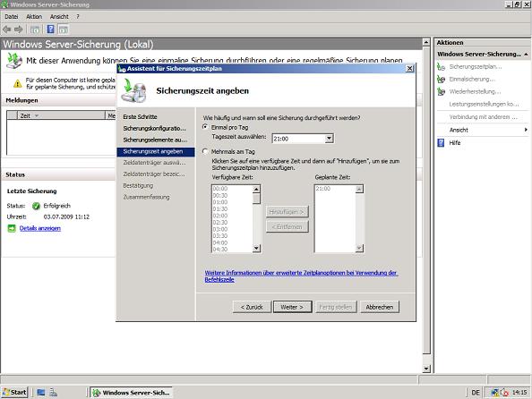Select Einmal pro Tag radio button
Image resolution: width=532 pixels, height=399 pixels.
205,127
